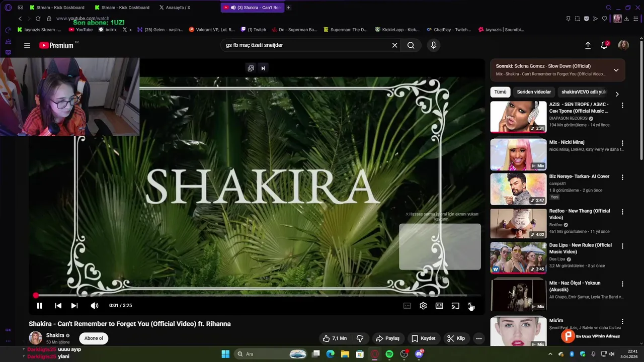
Task: Open options for Biz Nereye Tarkan video
Action: point(622,177)
